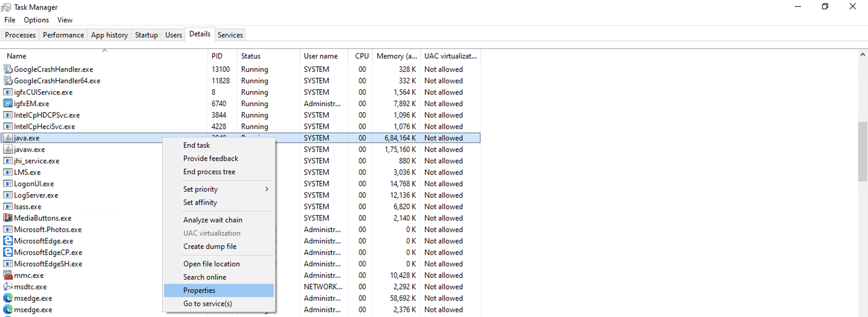The width and height of the screenshot is (868, 317).
Task: Click the IntelCpHDCPSvc.exe process icon
Action: tap(8, 115)
